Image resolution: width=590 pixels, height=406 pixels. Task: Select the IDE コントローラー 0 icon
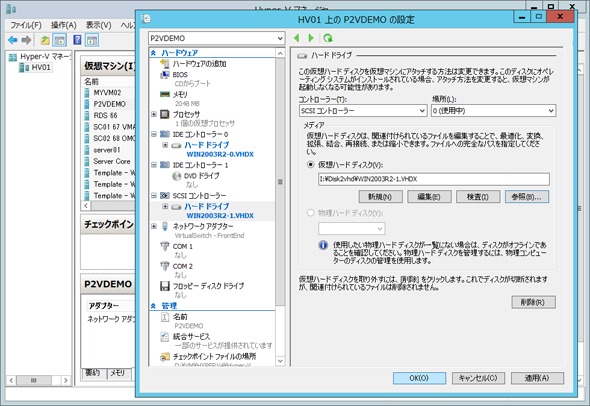(x=165, y=134)
